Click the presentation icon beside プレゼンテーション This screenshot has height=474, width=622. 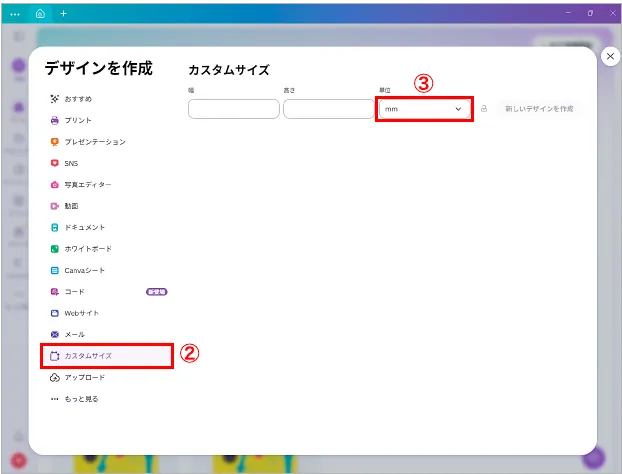[55, 142]
